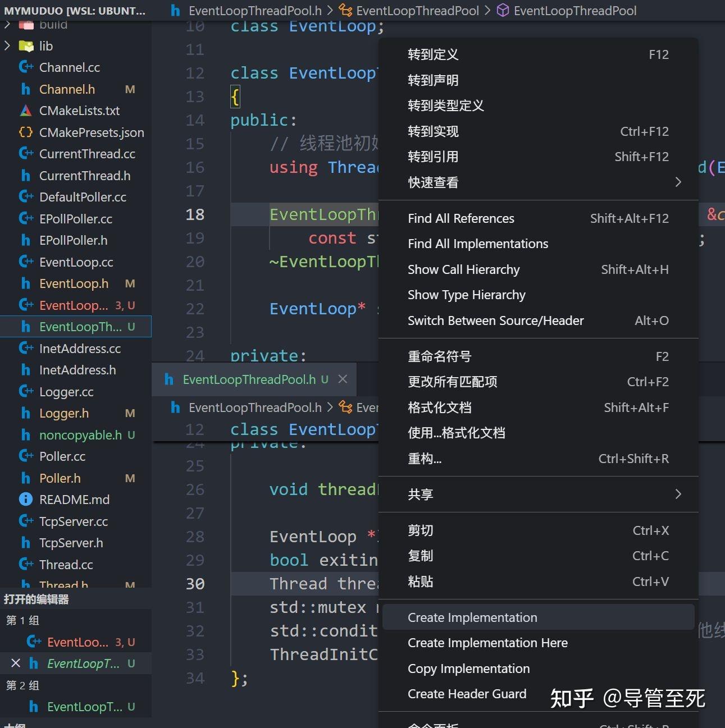Click header icon of noncopyable.h
The width and height of the screenshot is (725, 728).
26,435
